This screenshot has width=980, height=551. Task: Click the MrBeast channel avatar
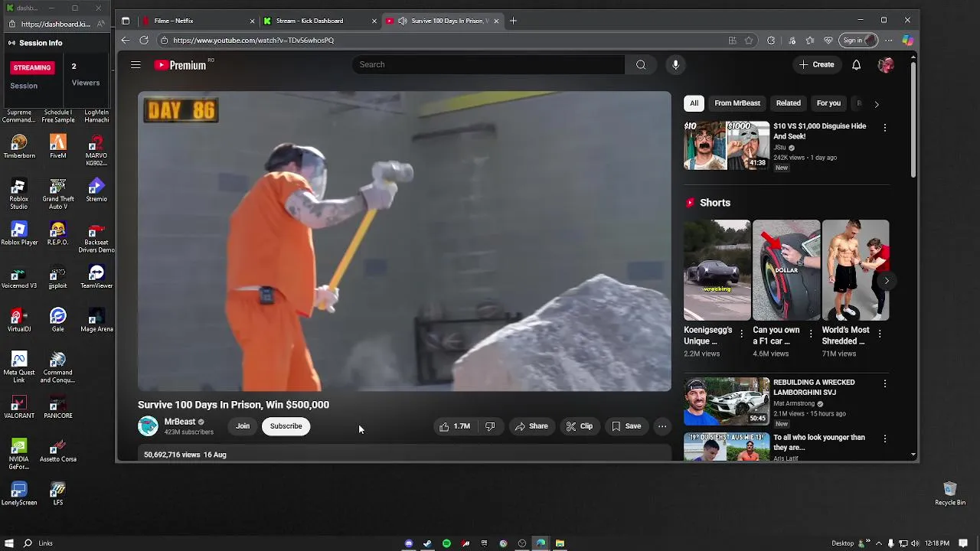point(148,426)
